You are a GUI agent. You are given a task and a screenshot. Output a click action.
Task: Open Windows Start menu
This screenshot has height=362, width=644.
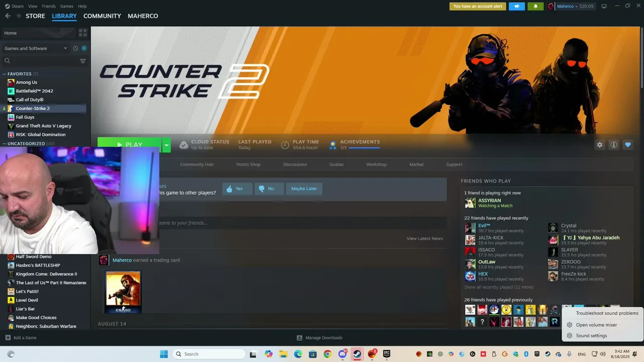[164, 354]
